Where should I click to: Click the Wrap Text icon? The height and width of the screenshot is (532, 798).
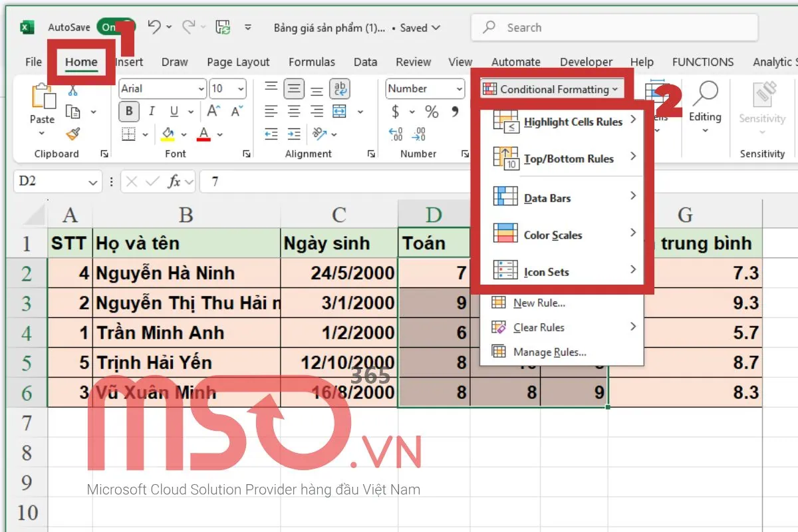(340, 89)
